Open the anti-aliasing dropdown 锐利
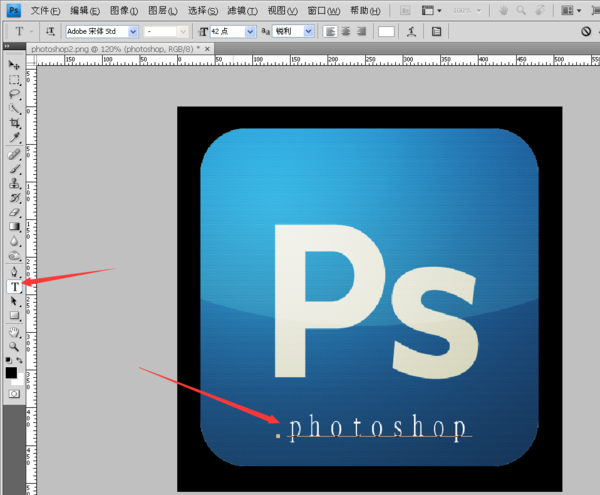 [308, 31]
